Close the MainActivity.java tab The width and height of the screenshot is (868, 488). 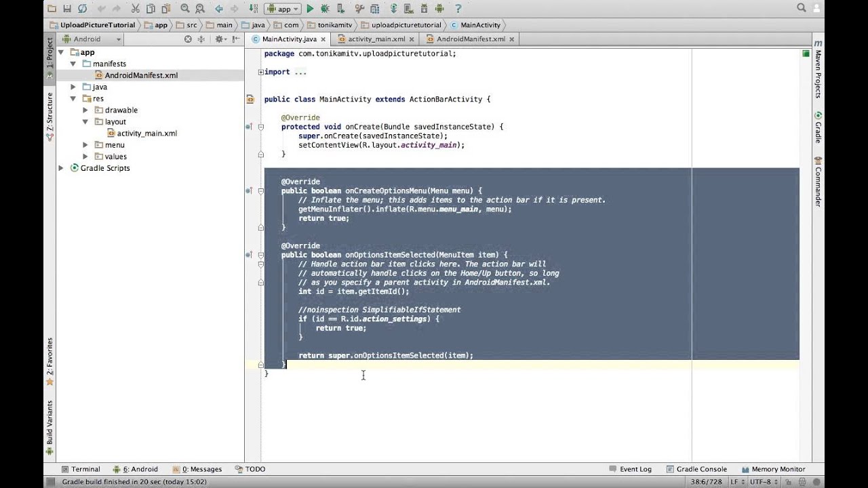[324, 39]
